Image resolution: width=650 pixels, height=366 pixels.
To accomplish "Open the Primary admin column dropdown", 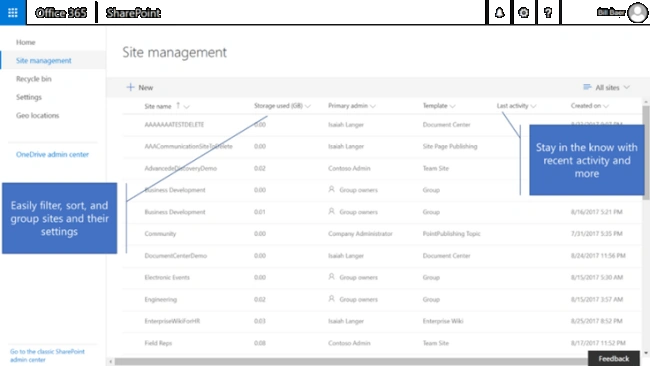I will [373, 106].
